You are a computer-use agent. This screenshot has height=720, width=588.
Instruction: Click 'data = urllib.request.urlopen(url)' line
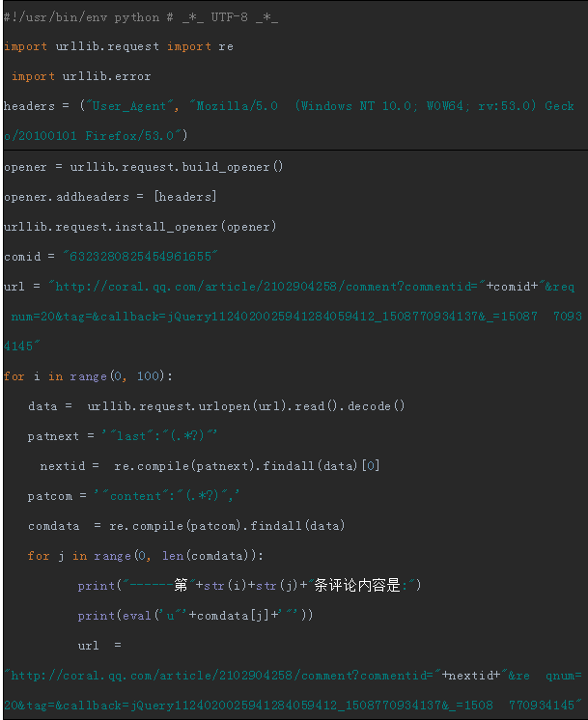(x=216, y=406)
